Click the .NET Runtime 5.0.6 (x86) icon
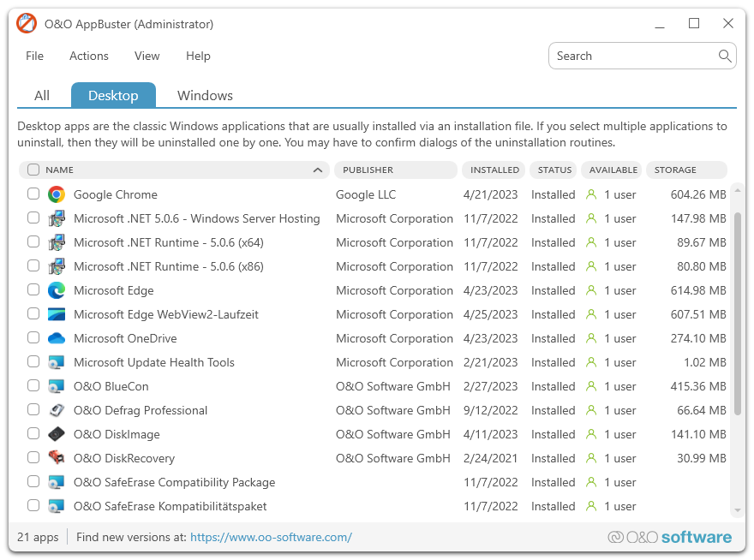Viewport: 754px width, 560px height. pos(57,267)
